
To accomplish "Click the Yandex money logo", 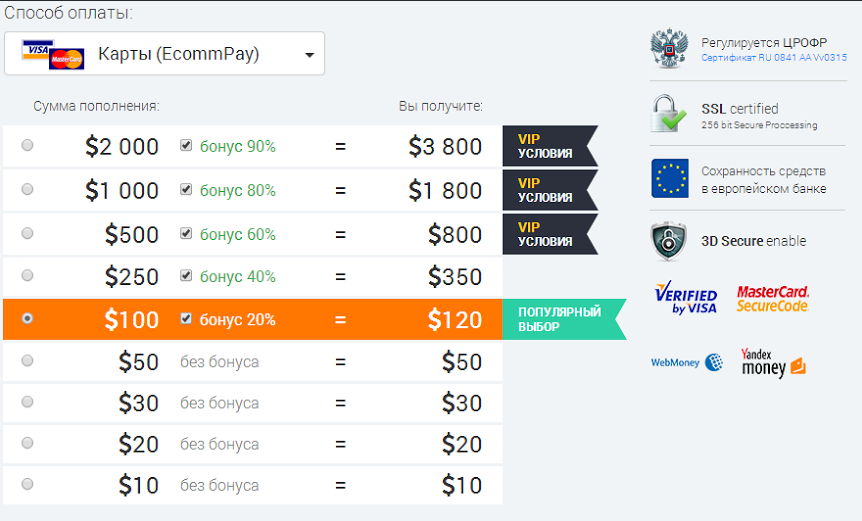I will 773,363.
